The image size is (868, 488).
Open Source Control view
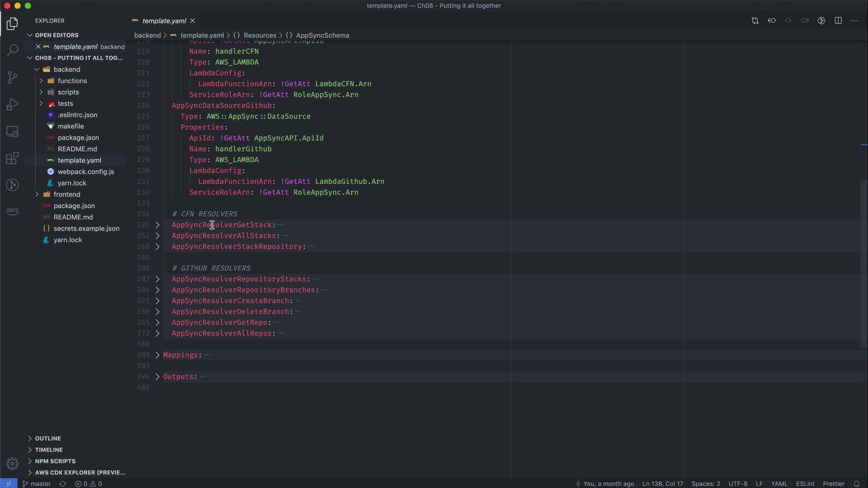tap(12, 77)
